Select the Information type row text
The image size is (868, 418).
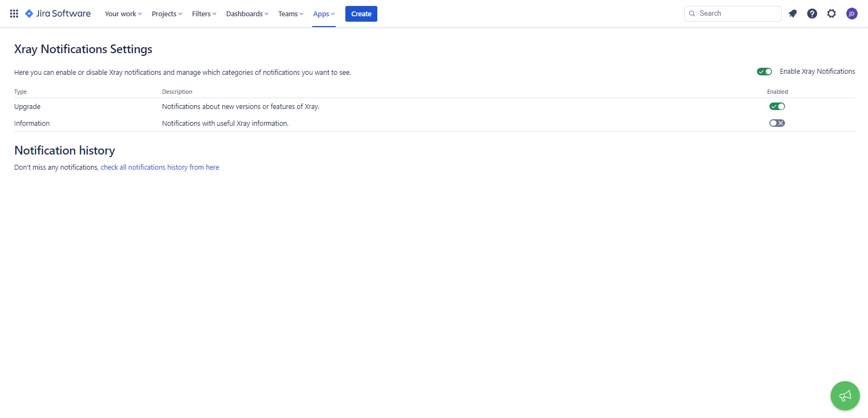pyautogui.click(x=32, y=124)
